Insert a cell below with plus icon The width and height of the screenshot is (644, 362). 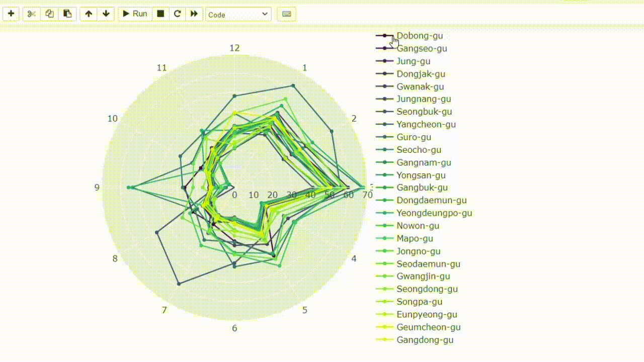tap(11, 14)
